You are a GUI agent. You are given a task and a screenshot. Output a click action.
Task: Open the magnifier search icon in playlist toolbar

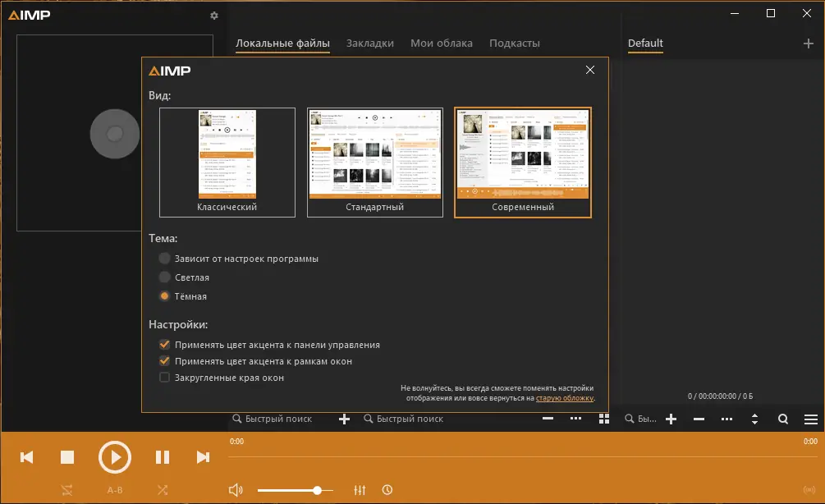click(782, 419)
